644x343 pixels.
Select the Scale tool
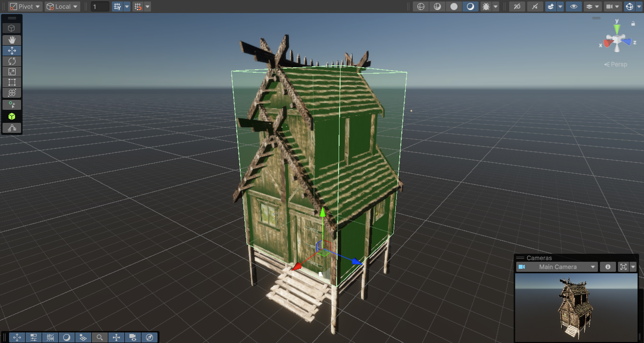pyautogui.click(x=12, y=71)
